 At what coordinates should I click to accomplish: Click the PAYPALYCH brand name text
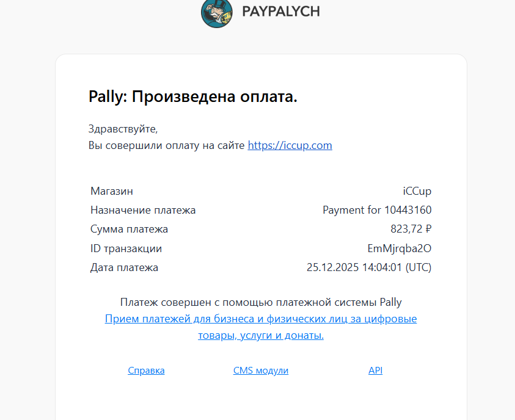click(280, 12)
